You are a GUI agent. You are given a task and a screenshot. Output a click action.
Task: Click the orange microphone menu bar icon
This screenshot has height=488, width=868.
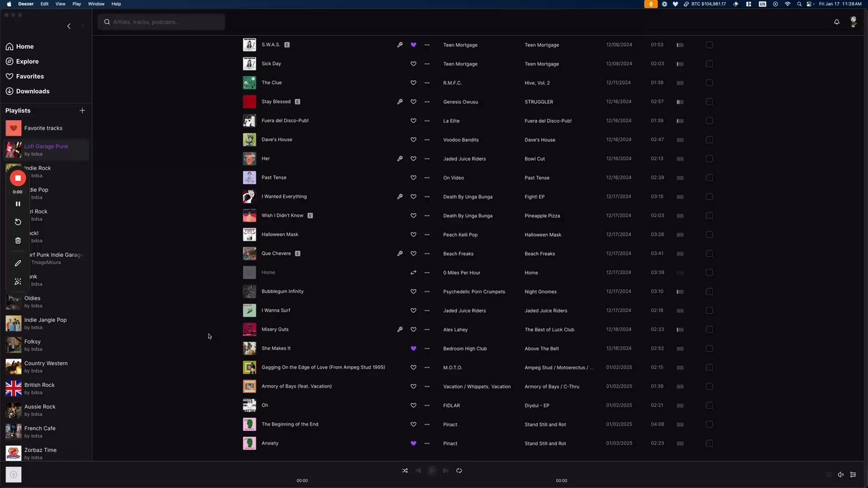(x=651, y=4)
